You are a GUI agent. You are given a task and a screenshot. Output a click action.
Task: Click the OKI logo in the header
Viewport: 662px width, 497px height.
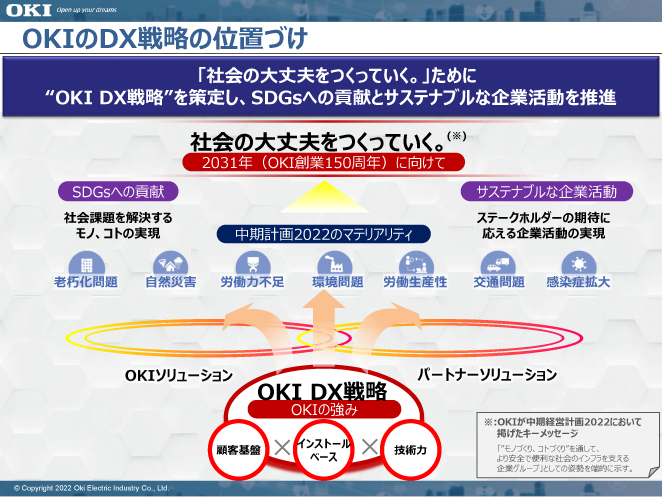tap(28, 10)
